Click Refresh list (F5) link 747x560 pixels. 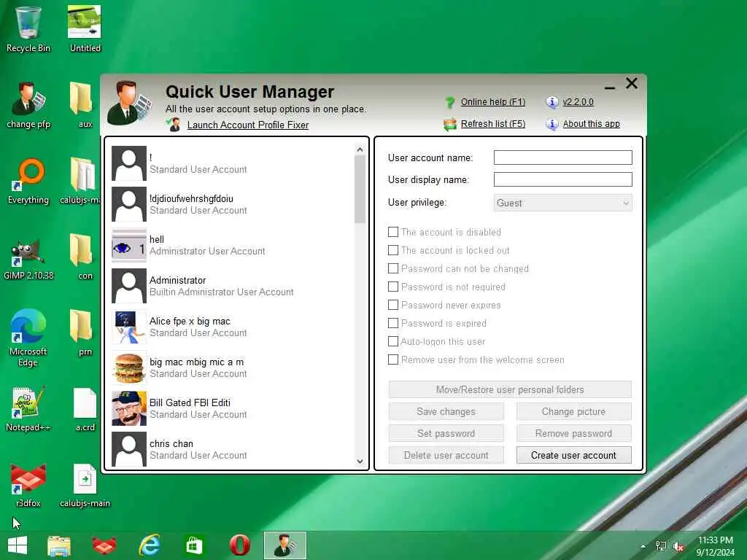point(492,124)
